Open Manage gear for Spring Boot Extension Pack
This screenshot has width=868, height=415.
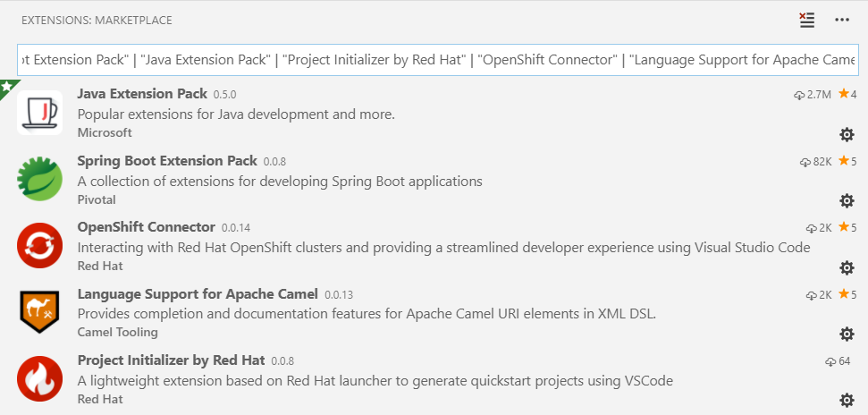coord(847,200)
